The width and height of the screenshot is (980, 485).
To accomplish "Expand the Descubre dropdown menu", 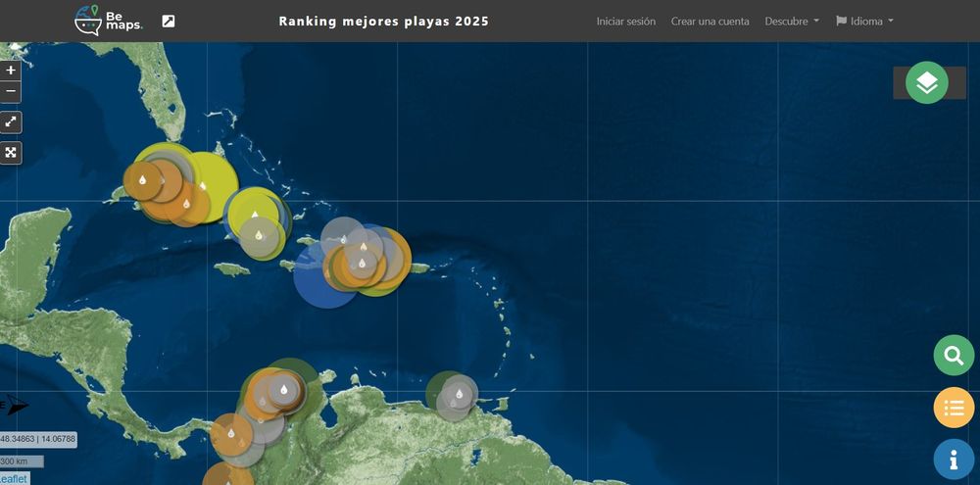I will pos(791,22).
